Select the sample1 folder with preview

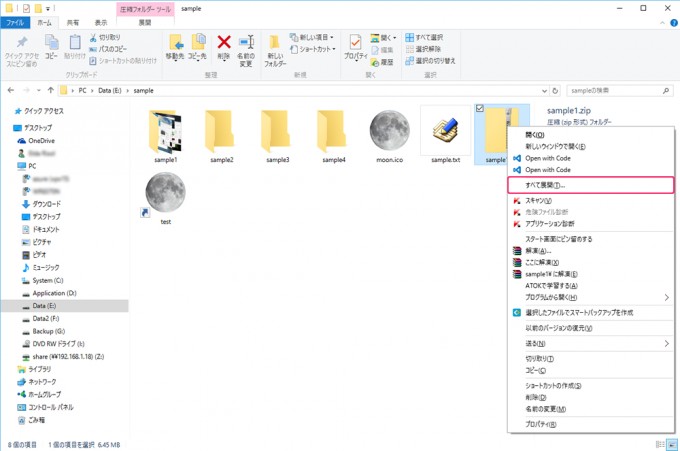166,135
